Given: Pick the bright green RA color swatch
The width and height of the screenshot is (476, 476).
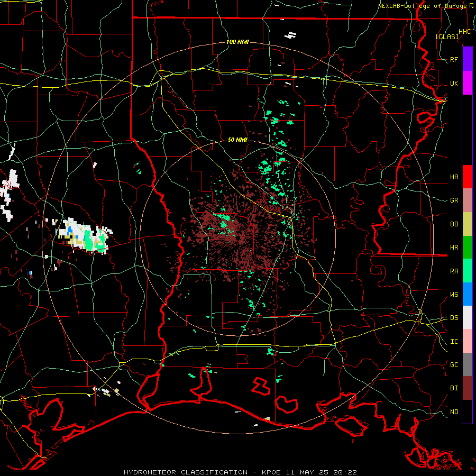Looking at the screenshot, I should 467,271.
